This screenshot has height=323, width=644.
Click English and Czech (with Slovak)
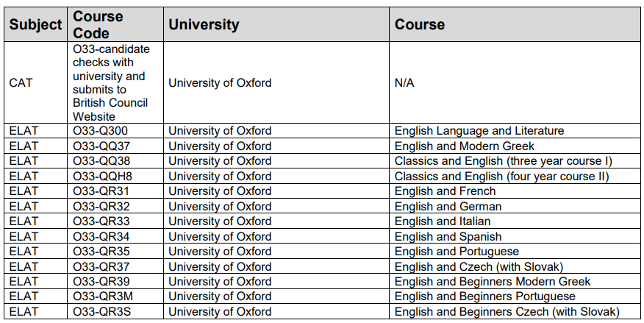pyautogui.click(x=479, y=266)
